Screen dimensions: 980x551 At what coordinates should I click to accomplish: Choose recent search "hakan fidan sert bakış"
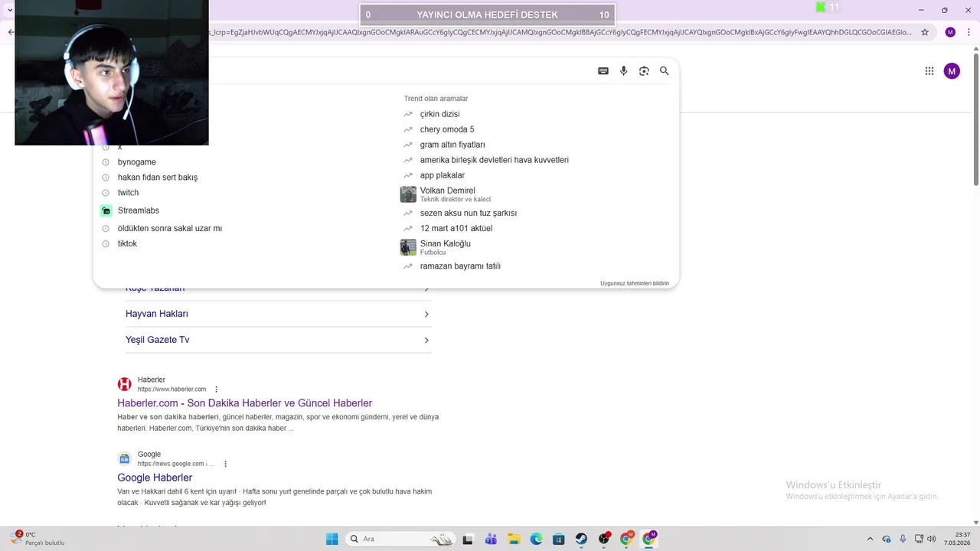tap(157, 178)
